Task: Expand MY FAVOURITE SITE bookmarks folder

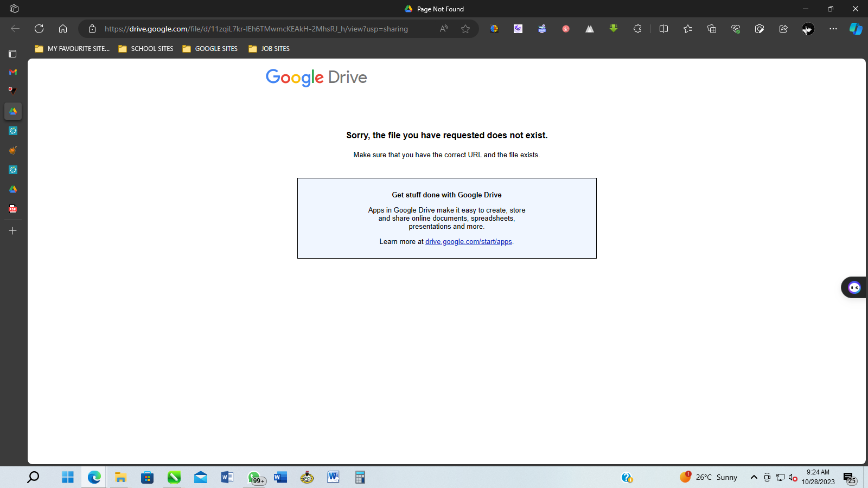Action: (x=72, y=49)
